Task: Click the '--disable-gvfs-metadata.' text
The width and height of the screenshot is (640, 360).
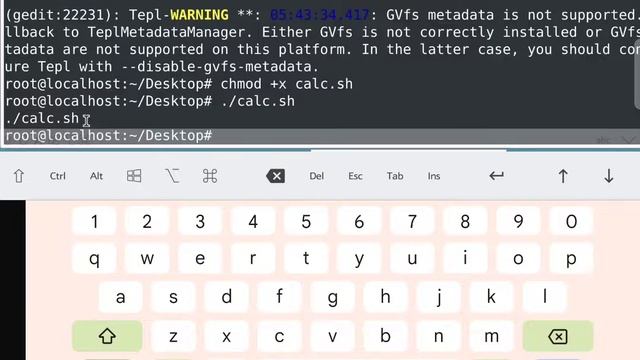Action: click(220, 67)
